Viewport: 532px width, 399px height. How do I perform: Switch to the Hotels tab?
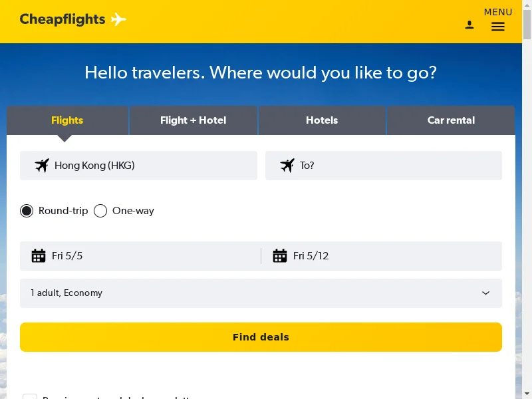[x=322, y=120]
